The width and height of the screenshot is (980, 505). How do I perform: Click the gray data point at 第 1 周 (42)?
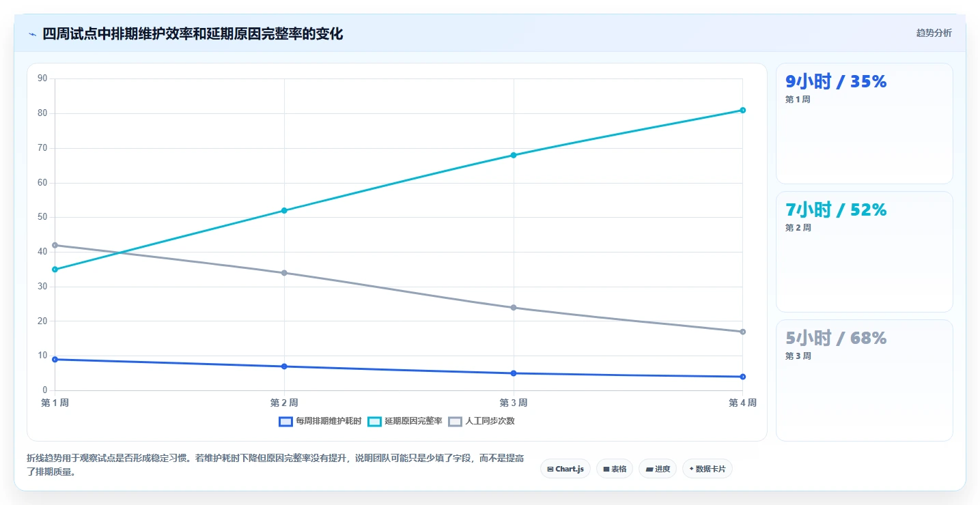pos(55,245)
